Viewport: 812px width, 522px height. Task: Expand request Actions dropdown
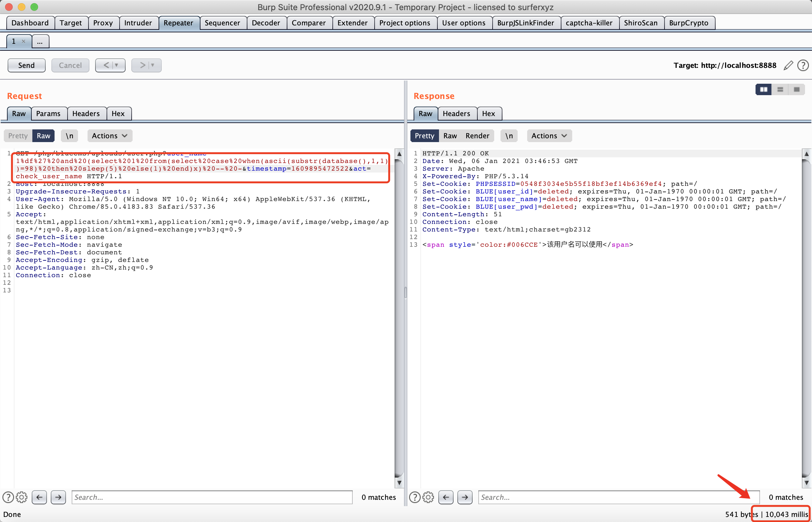(109, 136)
